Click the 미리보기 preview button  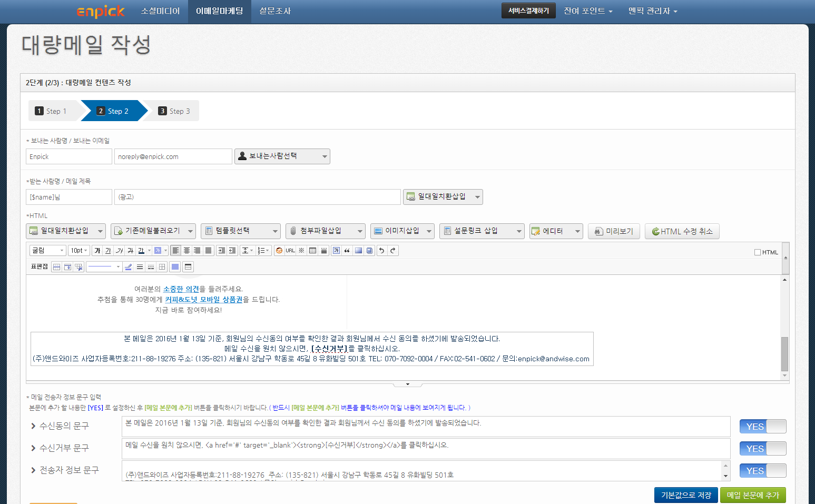click(x=614, y=231)
